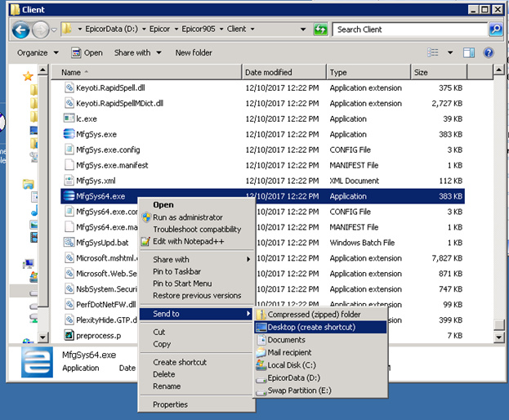Expand the recent pages dropdown arrow
509x420 pixels.
pyautogui.click(x=54, y=30)
